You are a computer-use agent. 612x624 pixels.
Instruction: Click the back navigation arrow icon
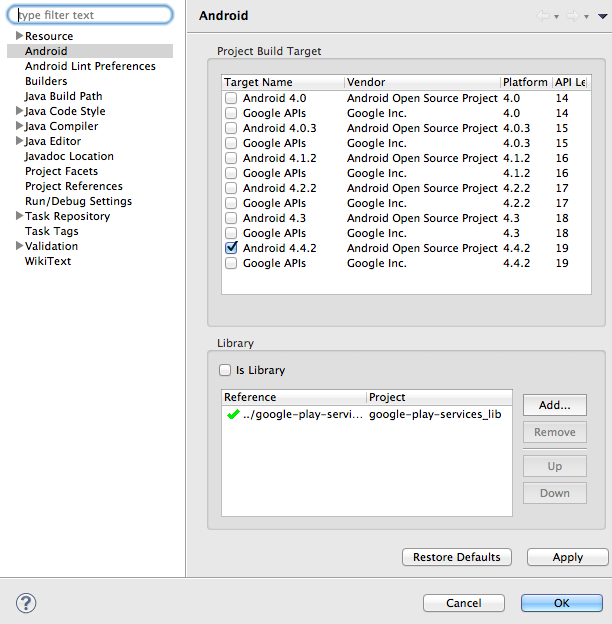543,16
